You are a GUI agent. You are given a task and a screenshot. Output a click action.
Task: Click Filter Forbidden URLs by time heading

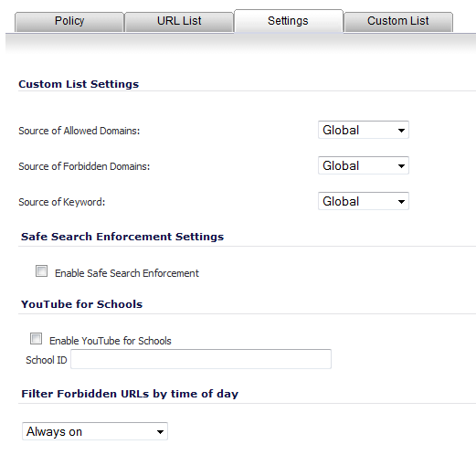(130, 394)
